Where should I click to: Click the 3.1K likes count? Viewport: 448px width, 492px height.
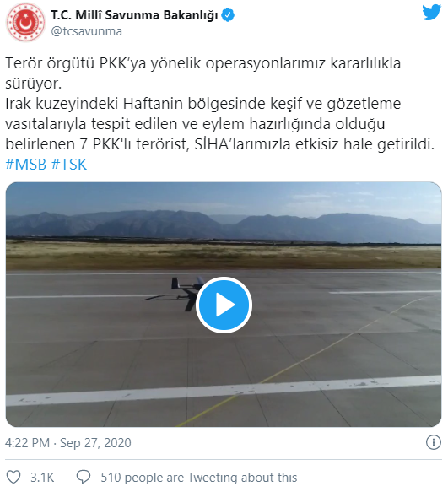[42, 478]
